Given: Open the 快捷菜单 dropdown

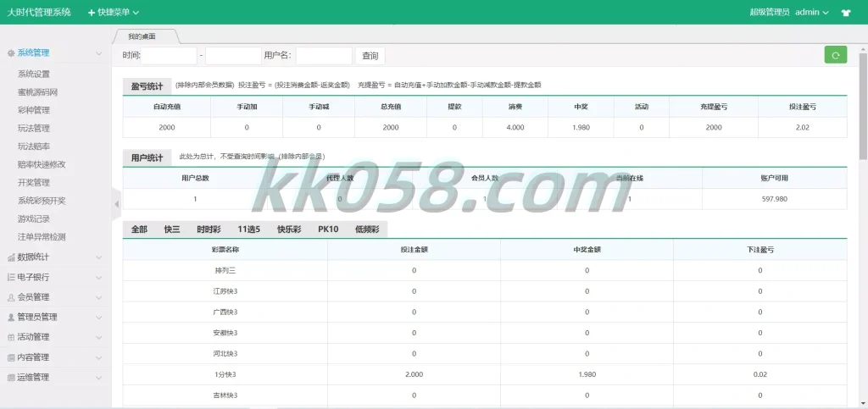Looking at the screenshot, I should pos(114,12).
